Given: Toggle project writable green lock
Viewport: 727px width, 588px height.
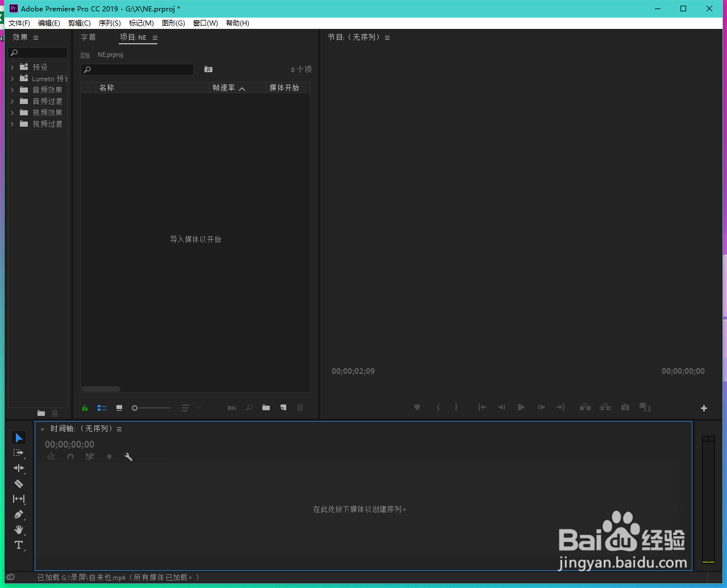Looking at the screenshot, I should tap(85, 408).
